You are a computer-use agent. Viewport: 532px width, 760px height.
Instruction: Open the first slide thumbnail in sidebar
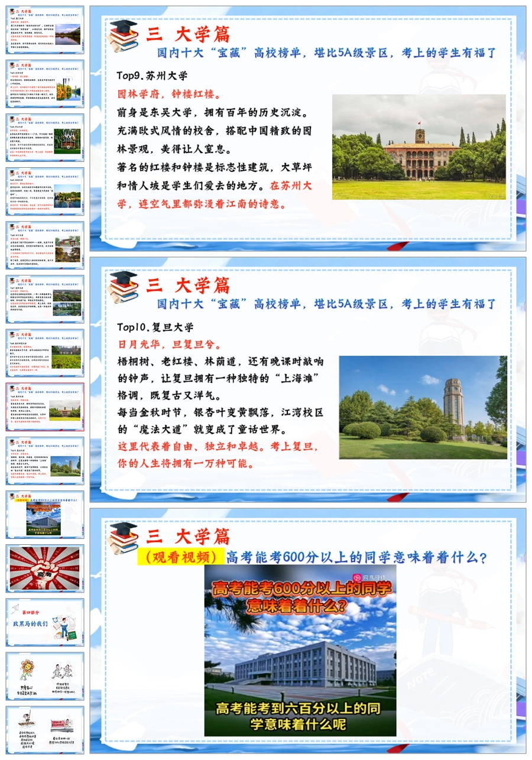click(45, 30)
